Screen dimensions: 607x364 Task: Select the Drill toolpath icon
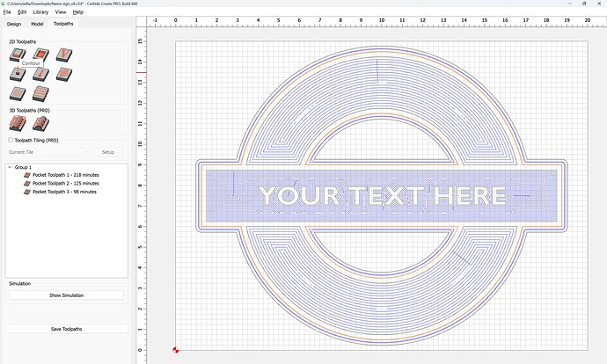coord(17,75)
